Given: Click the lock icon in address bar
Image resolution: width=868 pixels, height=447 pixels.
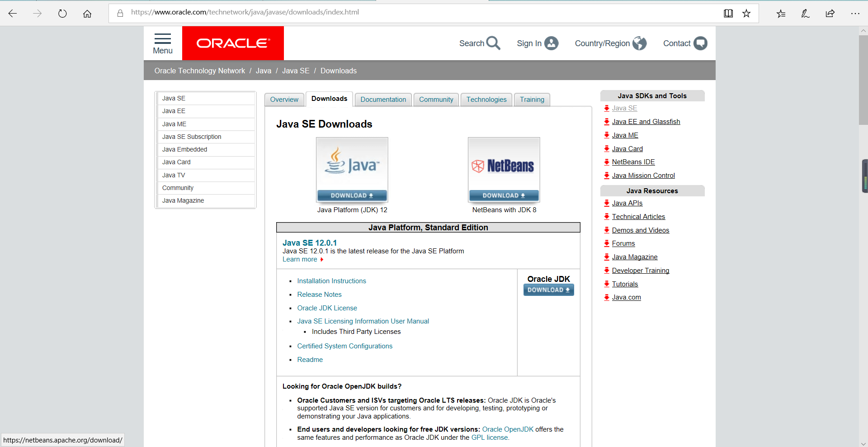Looking at the screenshot, I should click(120, 13).
